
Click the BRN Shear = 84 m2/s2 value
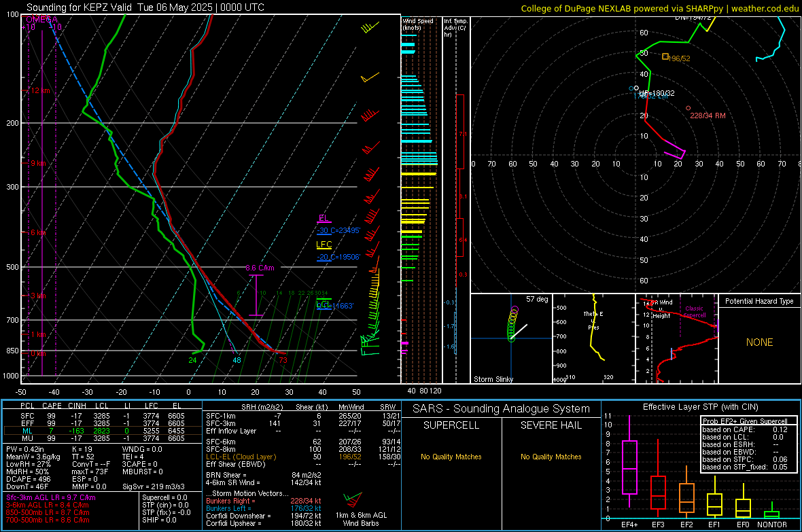(264, 475)
